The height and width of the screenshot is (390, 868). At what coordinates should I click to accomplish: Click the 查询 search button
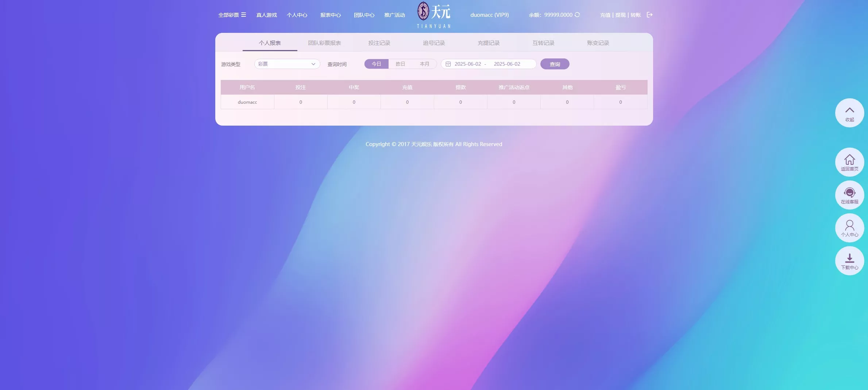[x=555, y=64]
